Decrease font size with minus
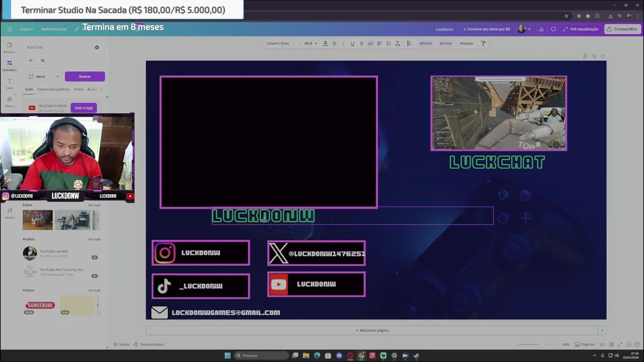 tap(300, 43)
